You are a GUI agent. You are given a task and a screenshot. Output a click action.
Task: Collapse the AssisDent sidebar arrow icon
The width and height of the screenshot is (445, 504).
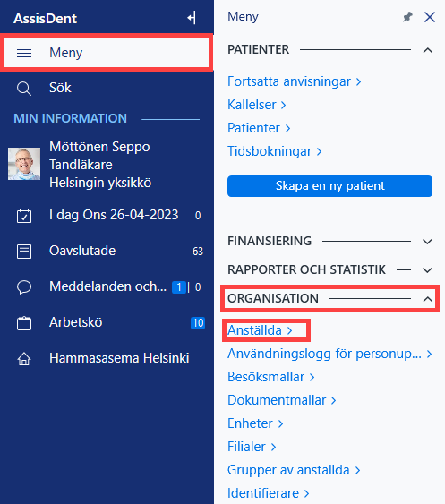click(192, 18)
